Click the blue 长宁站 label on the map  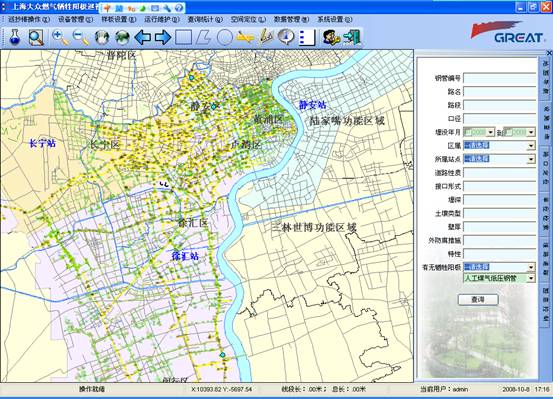pos(42,143)
